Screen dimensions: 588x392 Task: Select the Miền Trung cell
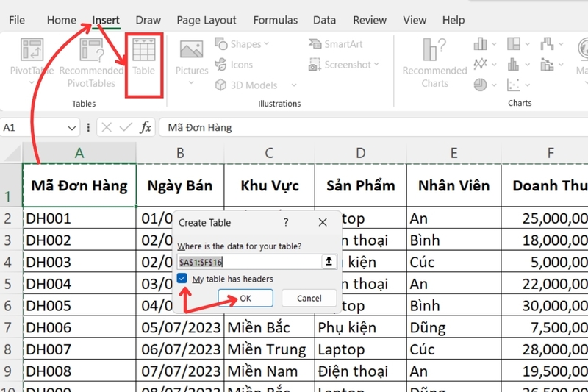click(270, 349)
